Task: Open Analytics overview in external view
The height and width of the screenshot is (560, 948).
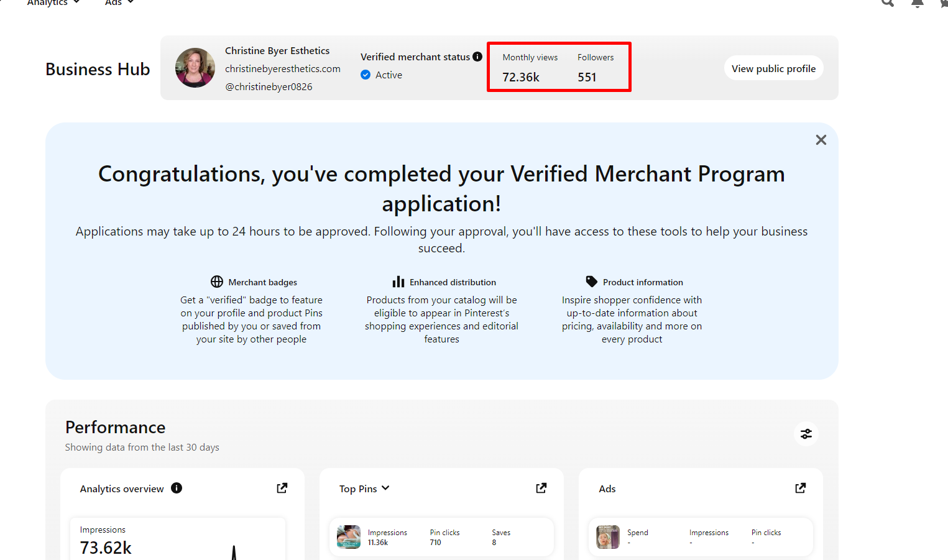Action: click(282, 488)
